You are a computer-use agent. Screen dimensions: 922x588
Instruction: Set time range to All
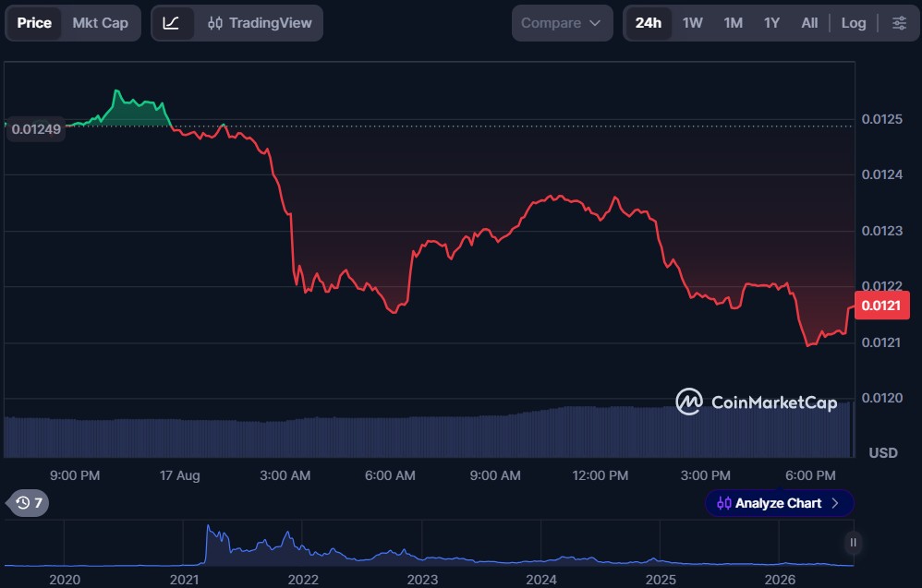809,23
